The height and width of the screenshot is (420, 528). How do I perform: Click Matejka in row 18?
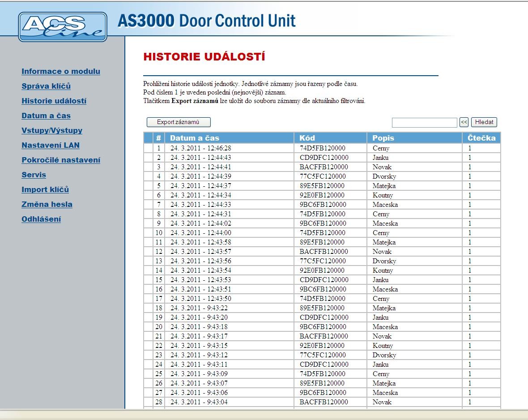point(384,308)
